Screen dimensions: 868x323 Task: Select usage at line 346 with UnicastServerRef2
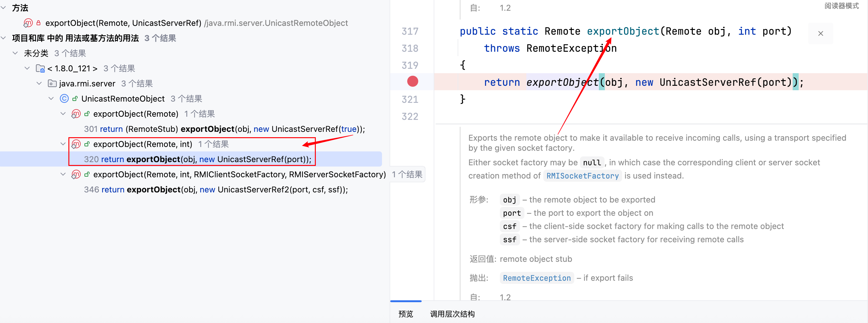[216, 190]
